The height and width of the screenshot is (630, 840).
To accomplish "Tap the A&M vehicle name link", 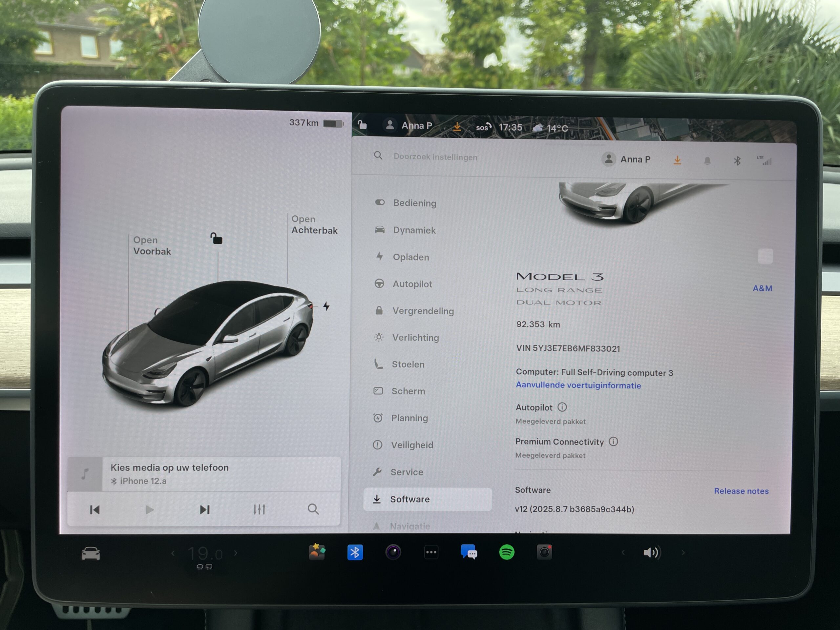I will pos(762,288).
